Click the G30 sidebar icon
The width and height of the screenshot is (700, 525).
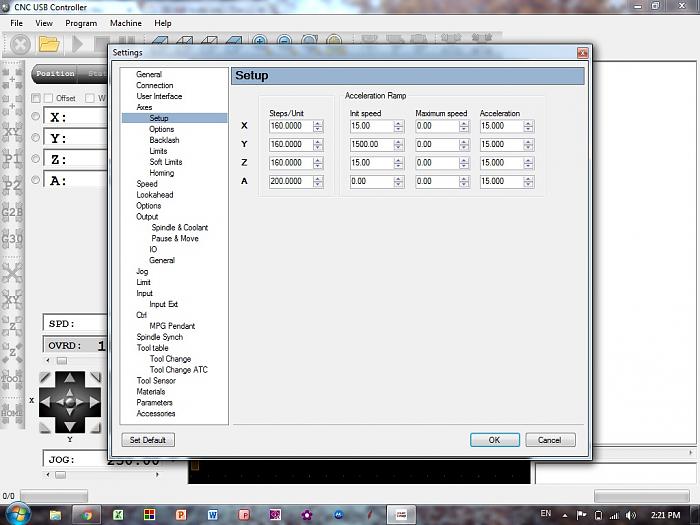click(12, 239)
